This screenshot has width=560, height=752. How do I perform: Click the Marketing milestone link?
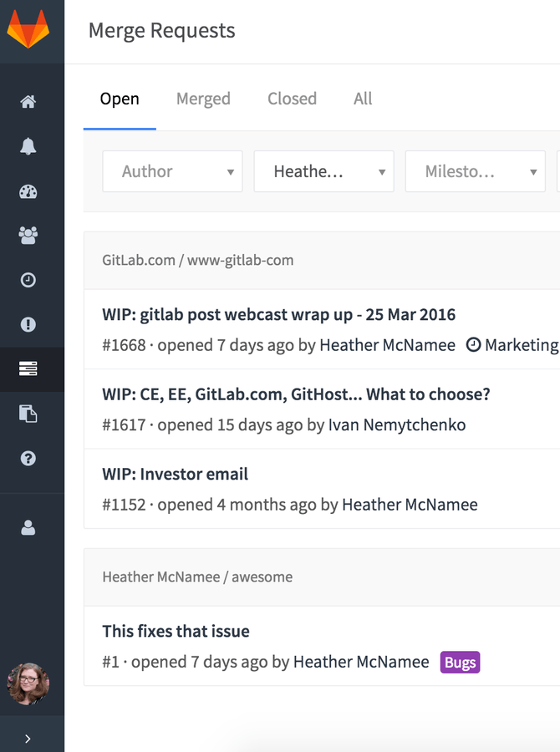pos(522,345)
